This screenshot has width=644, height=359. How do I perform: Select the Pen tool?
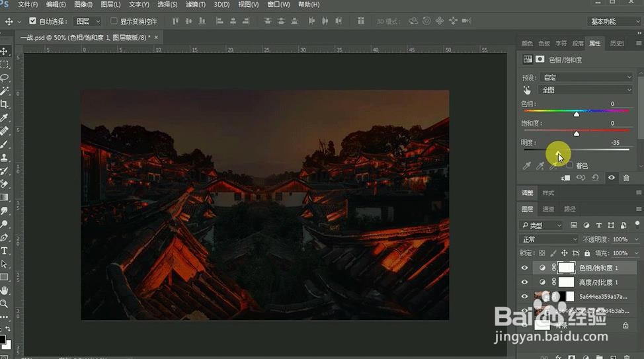[x=4, y=237]
